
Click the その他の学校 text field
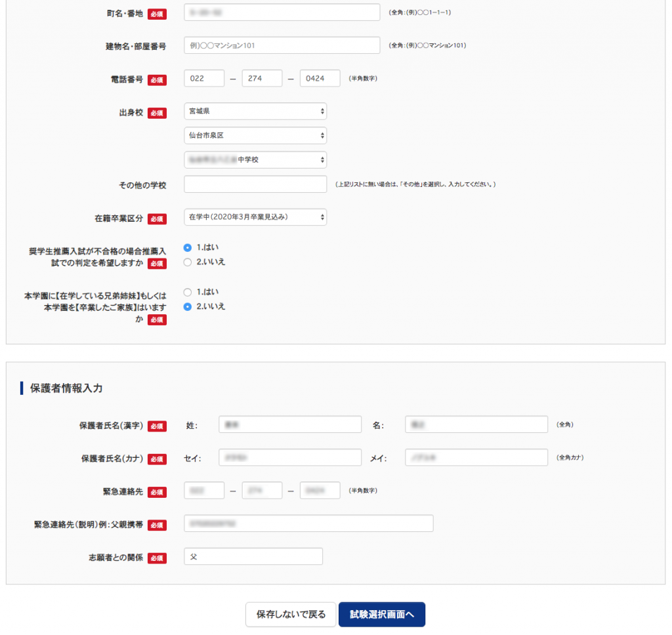point(255,184)
